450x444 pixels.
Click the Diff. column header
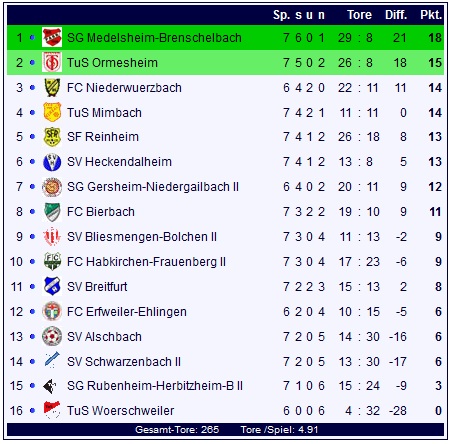[396, 15]
